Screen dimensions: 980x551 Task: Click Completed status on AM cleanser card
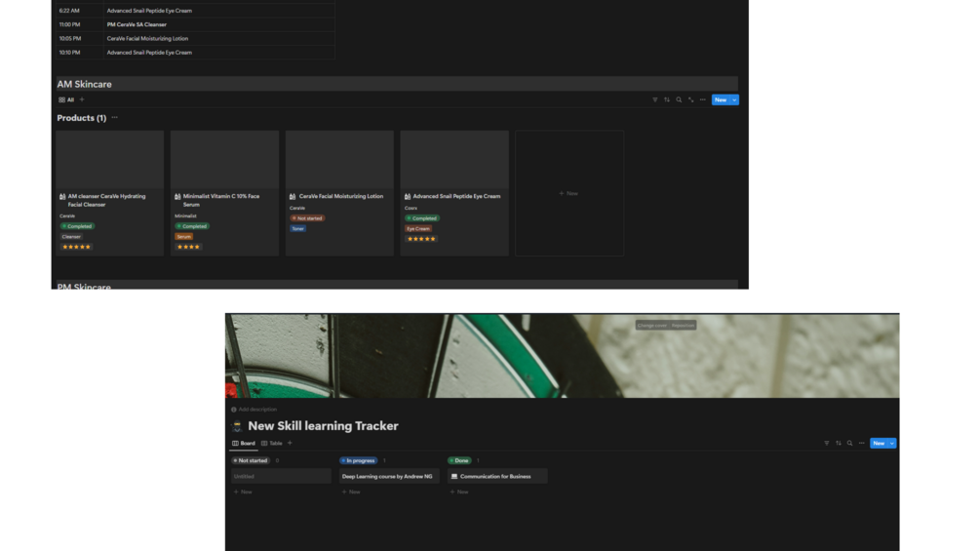coord(77,226)
